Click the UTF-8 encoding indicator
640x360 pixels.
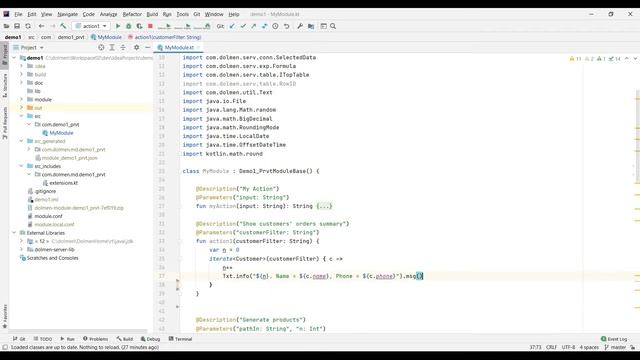pos(568,347)
